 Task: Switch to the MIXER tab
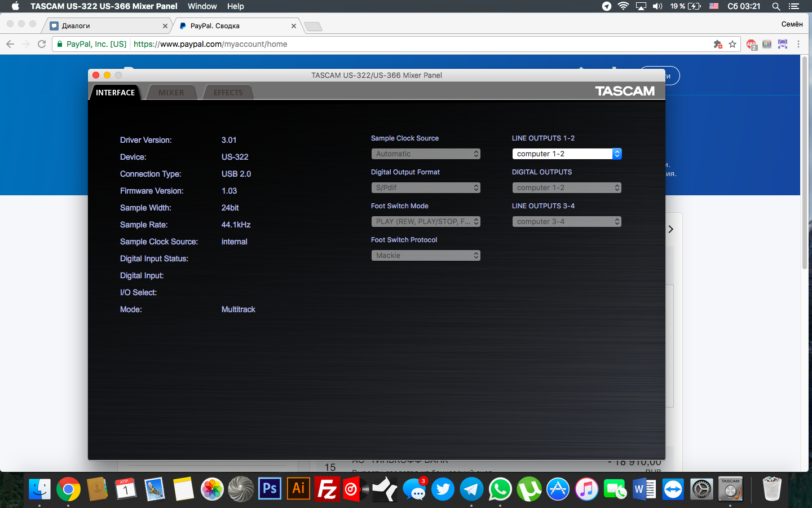point(171,93)
